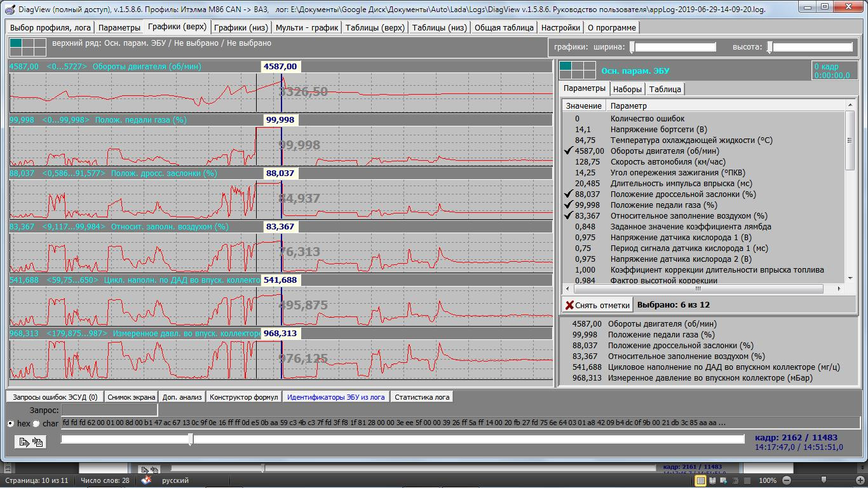This screenshot has width=868, height=488.
Task: Click the Снять отметки button
Action: 597,305
